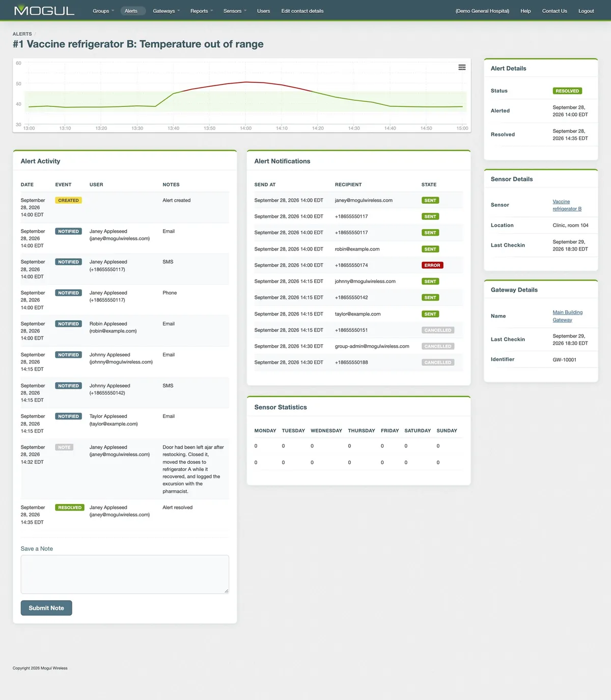
Task: Expand the Groups dropdown menu
Action: [103, 11]
